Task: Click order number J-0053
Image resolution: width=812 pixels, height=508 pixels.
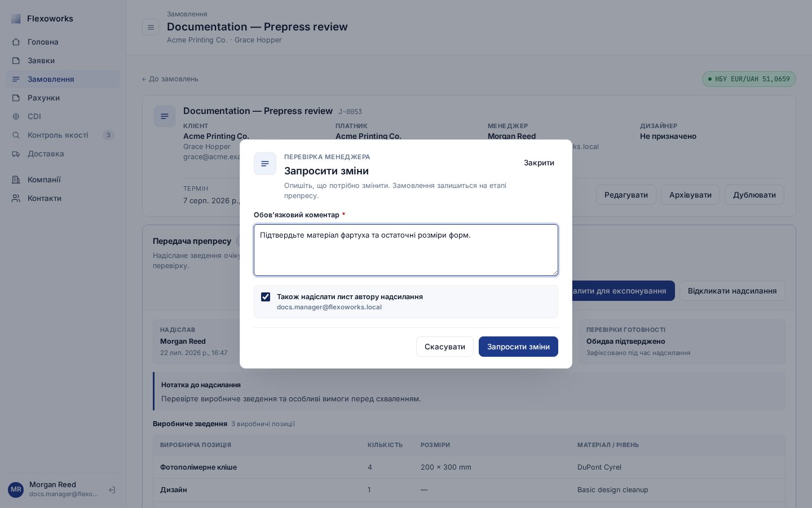Action: tap(350, 112)
